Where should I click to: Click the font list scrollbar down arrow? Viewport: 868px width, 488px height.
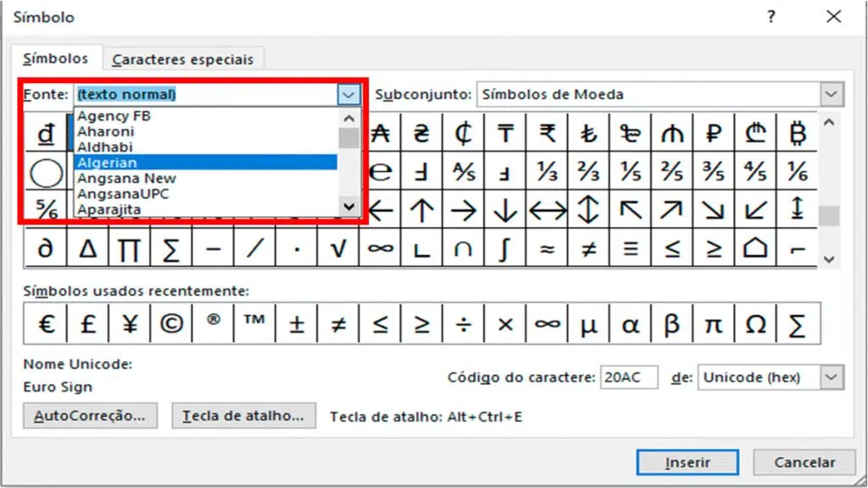pyautogui.click(x=348, y=207)
